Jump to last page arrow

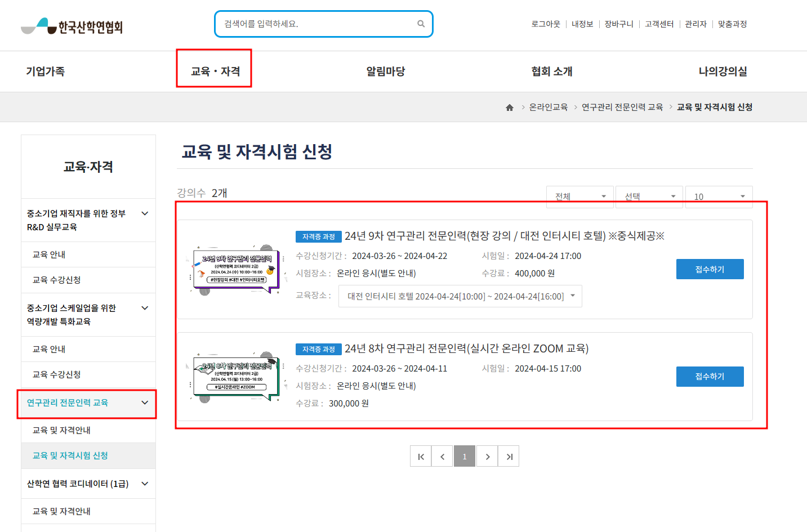pyautogui.click(x=509, y=457)
